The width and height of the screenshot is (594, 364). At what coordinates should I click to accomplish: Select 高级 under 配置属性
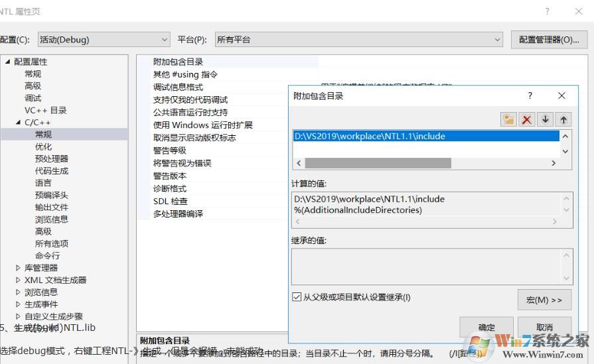[x=33, y=86]
